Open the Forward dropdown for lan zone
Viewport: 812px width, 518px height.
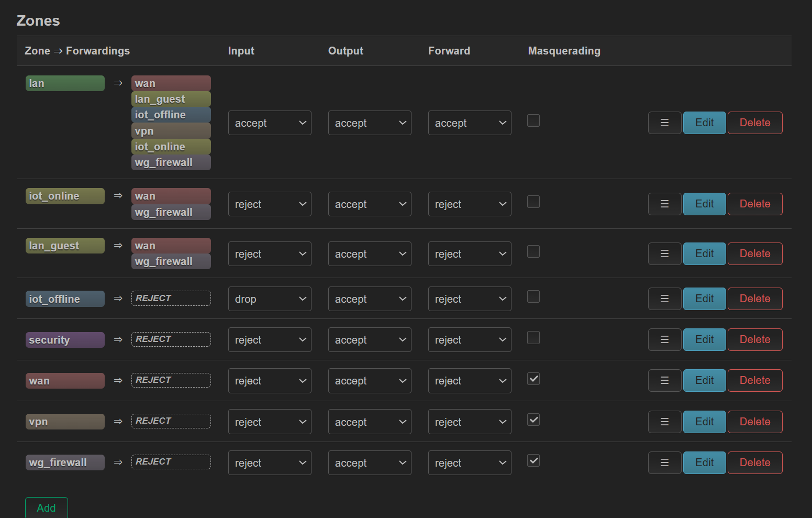tap(470, 123)
